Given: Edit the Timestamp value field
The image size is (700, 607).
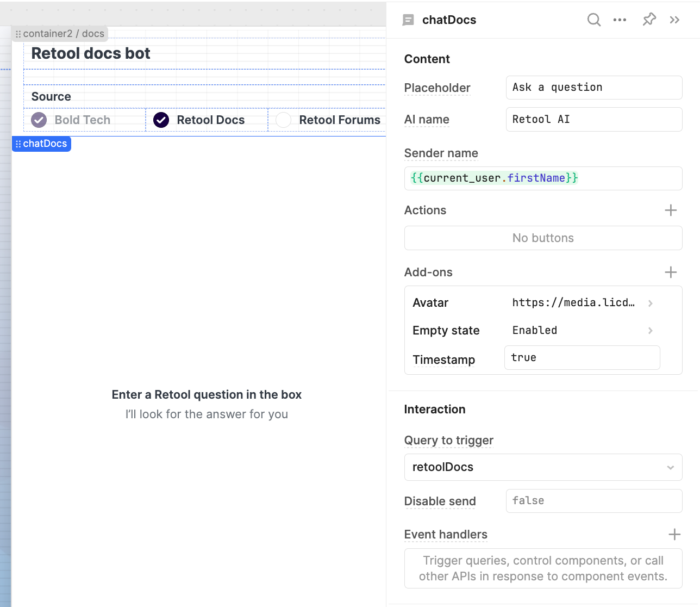Looking at the screenshot, I should 582,358.
